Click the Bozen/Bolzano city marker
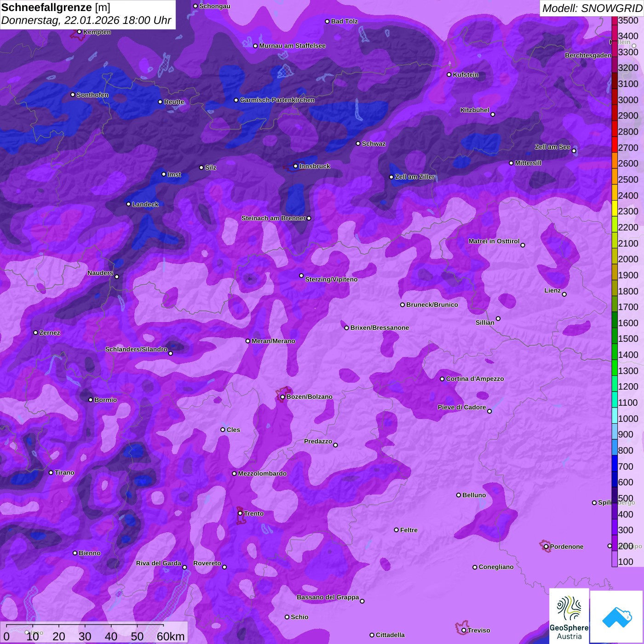Screen dimensions: 644x644 click(x=282, y=397)
